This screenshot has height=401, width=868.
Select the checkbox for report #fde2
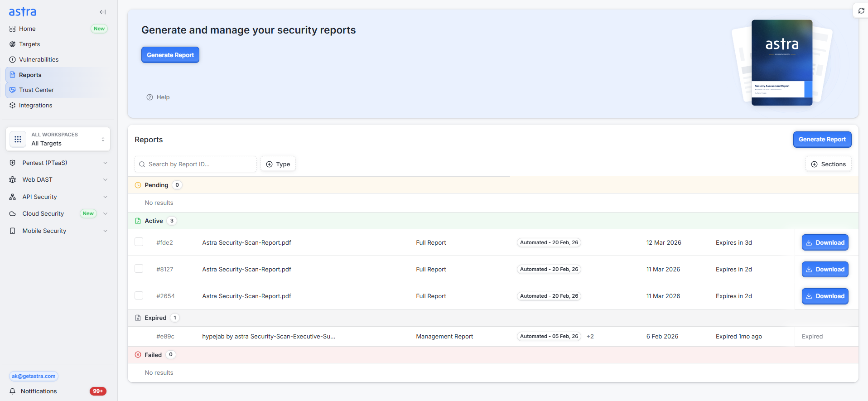point(139,242)
